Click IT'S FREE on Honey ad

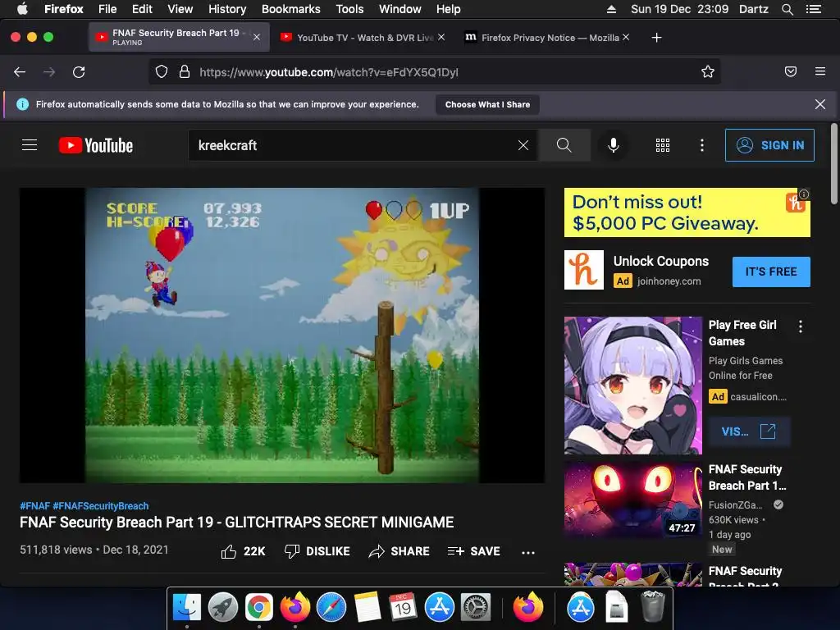pyautogui.click(x=771, y=272)
